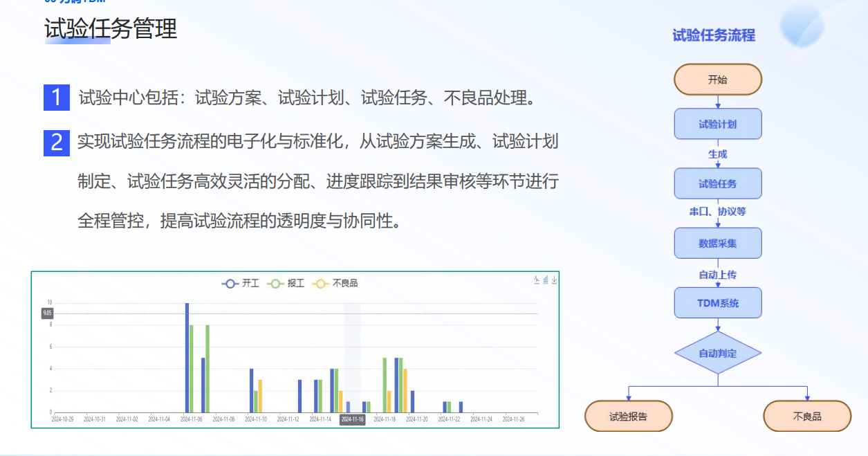Click the line starting 全程管控
The image size is (868, 456).
(239, 221)
